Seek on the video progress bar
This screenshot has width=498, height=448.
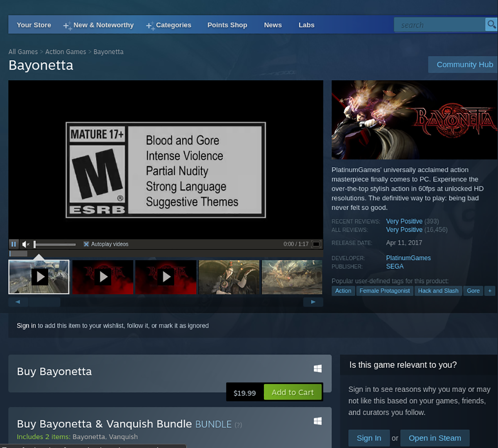[x=166, y=253]
